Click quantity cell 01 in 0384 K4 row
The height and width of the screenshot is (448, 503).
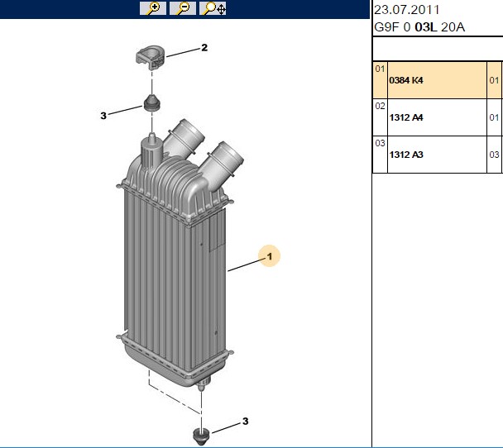pyautogui.click(x=494, y=80)
